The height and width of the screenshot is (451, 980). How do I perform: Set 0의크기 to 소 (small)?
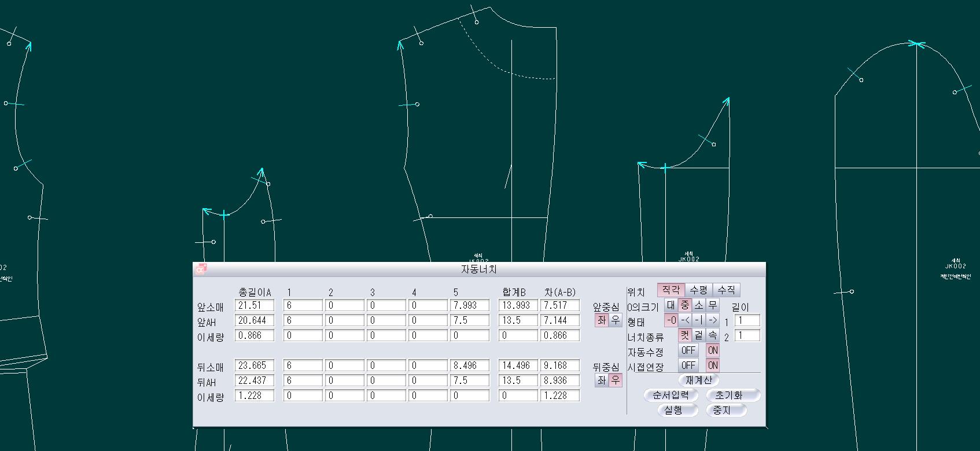point(699,305)
